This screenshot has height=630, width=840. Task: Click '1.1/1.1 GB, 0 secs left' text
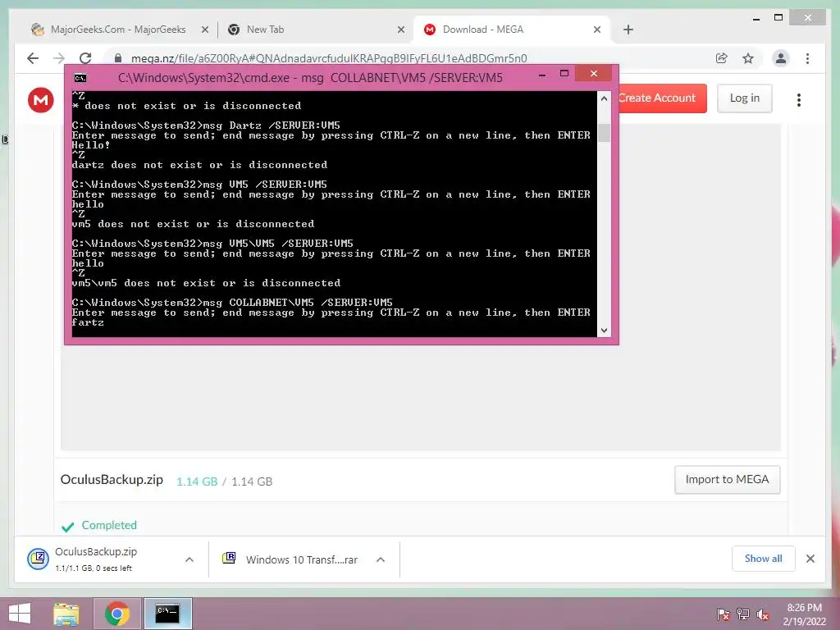94,568
